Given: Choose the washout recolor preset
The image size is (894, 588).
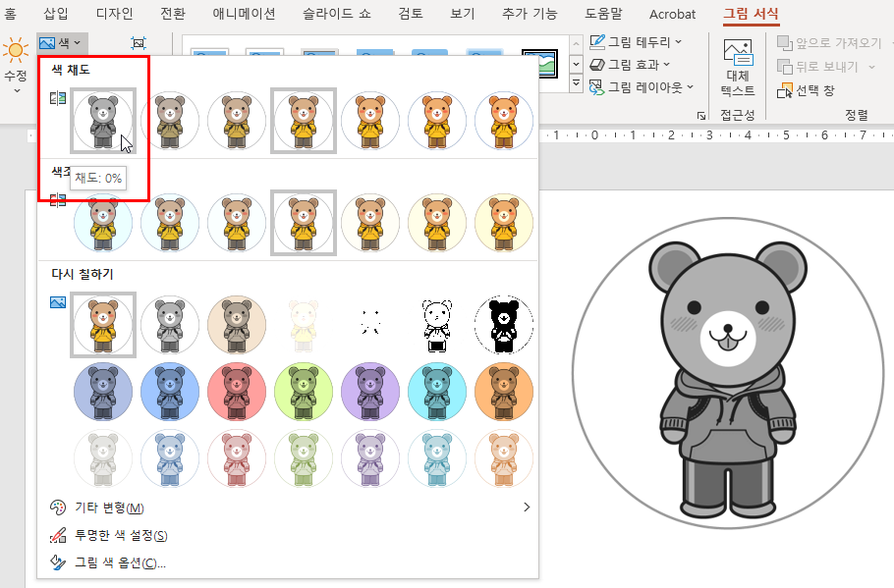Looking at the screenshot, I should click(x=304, y=325).
